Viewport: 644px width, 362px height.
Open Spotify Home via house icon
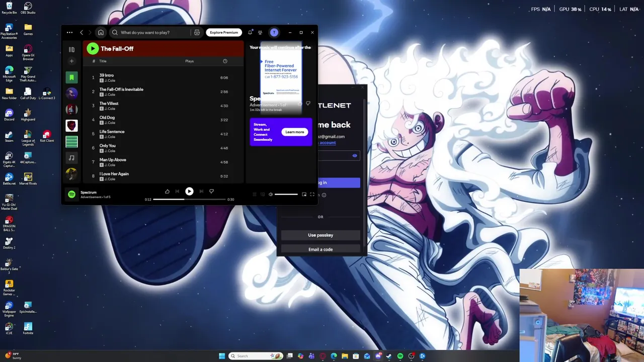101,32
